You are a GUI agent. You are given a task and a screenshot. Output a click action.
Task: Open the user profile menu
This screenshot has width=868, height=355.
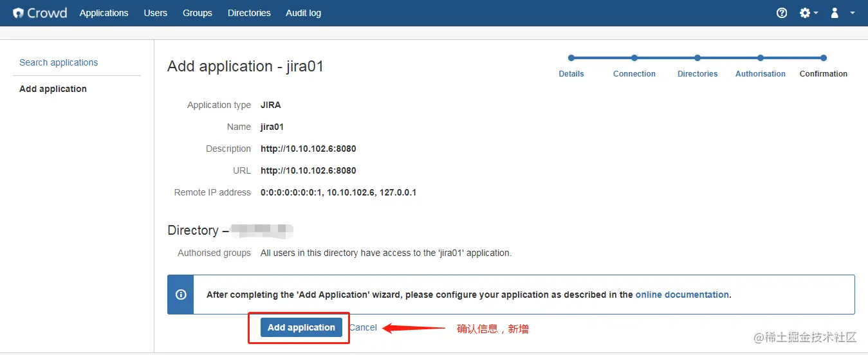pos(843,13)
